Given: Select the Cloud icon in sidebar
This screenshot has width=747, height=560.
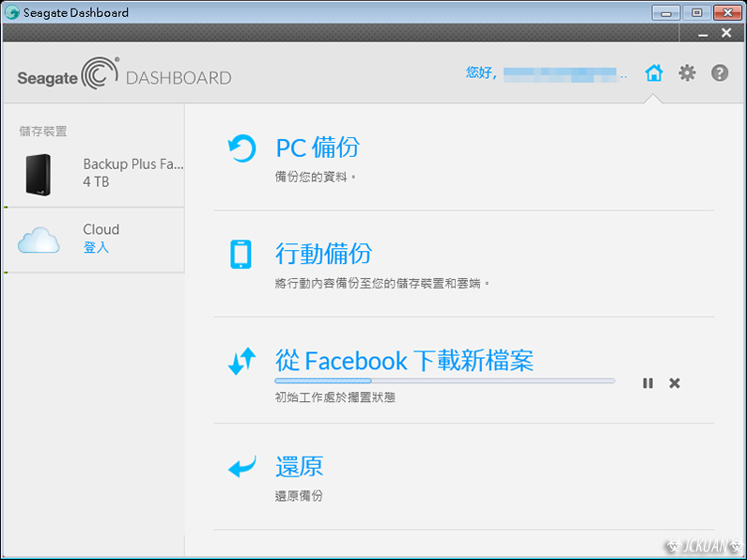Looking at the screenshot, I should point(39,240).
